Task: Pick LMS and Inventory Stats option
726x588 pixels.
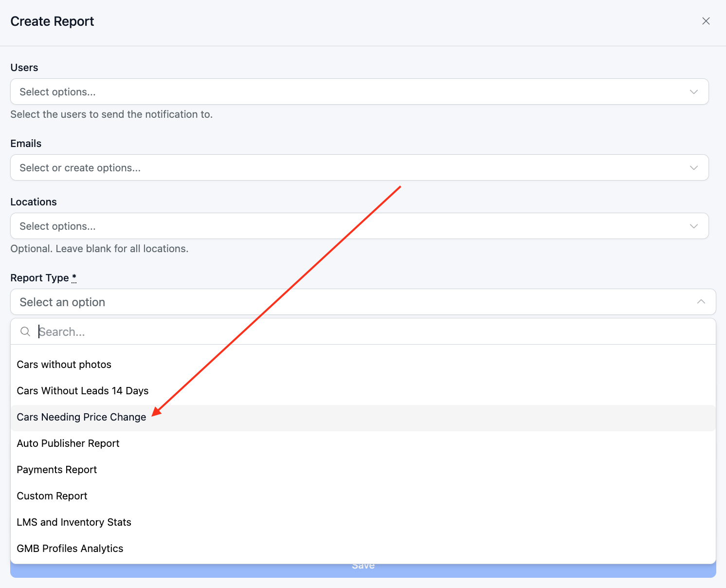Action: 363,522
